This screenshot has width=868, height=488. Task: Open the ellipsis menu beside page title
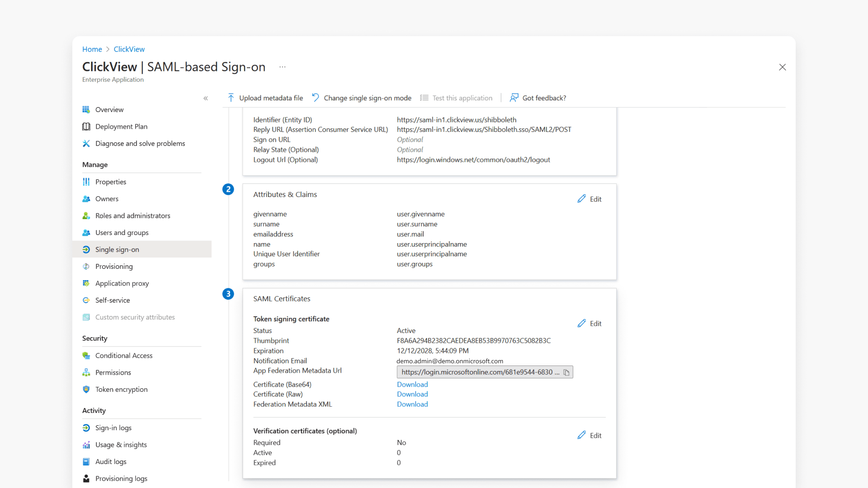282,67
